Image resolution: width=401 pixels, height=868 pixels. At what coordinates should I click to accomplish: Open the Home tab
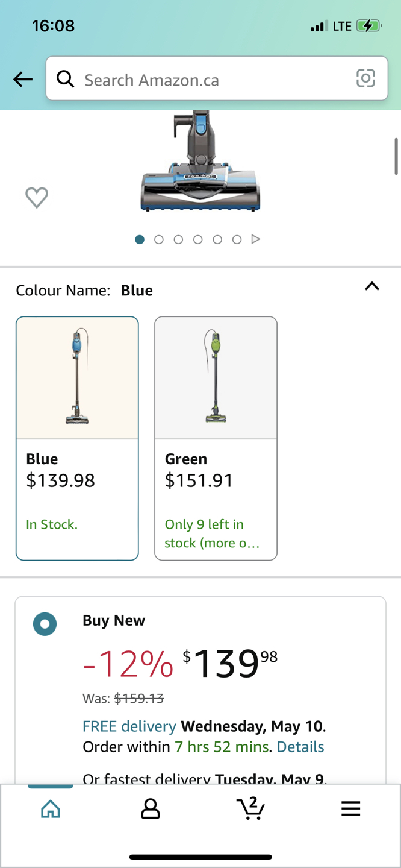tap(51, 809)
